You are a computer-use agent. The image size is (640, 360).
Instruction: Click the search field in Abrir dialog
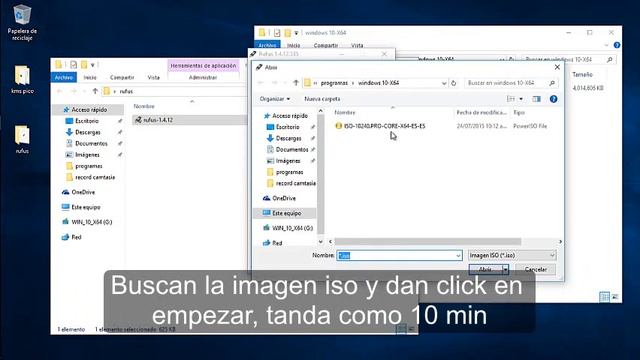click(511, 83)
